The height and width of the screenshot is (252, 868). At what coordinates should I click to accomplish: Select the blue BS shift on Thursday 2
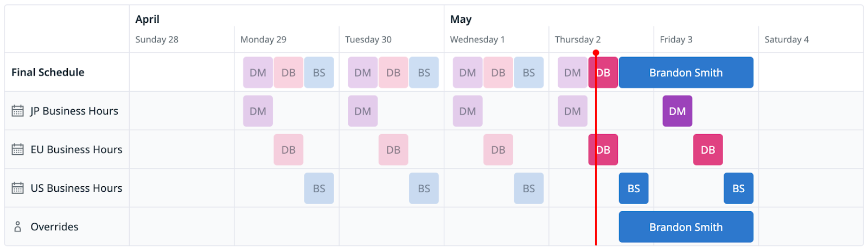point(634,188)
